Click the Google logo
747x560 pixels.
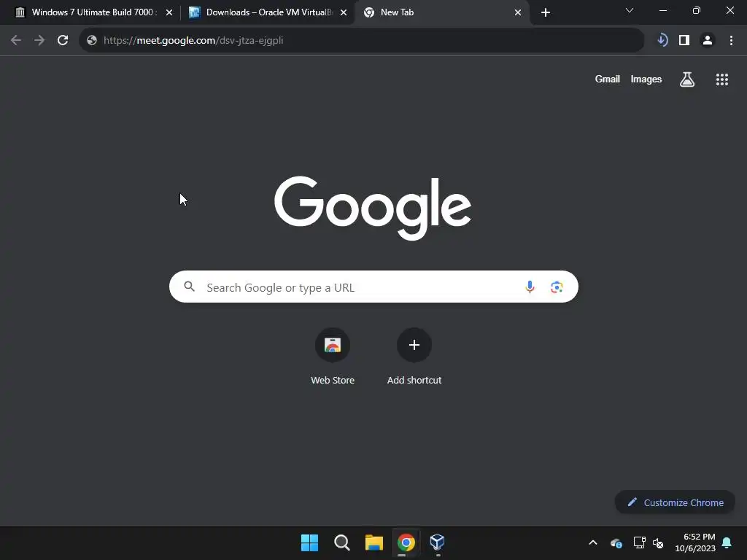373,208
